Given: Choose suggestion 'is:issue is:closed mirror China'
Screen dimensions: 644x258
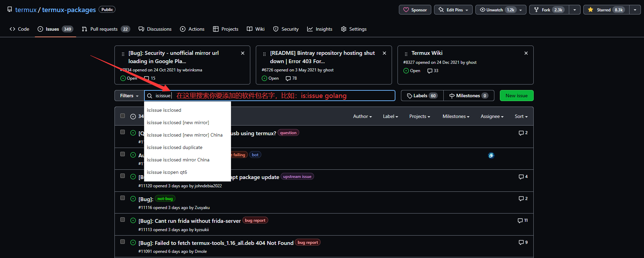Looking at the screenshot, I should [188, 160].
